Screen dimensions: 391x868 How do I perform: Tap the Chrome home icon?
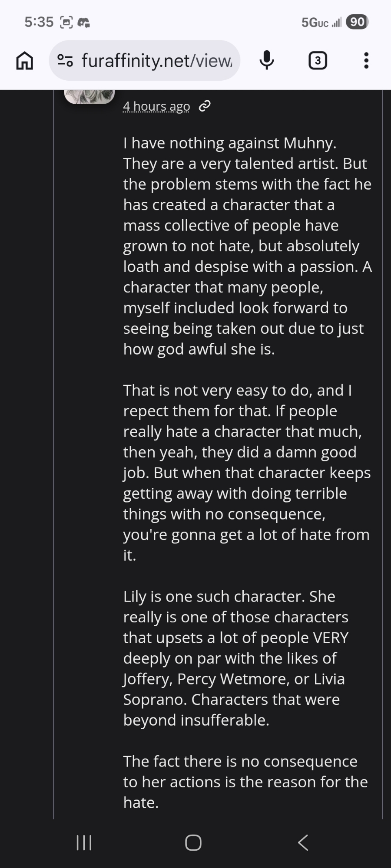coord(25,61)
